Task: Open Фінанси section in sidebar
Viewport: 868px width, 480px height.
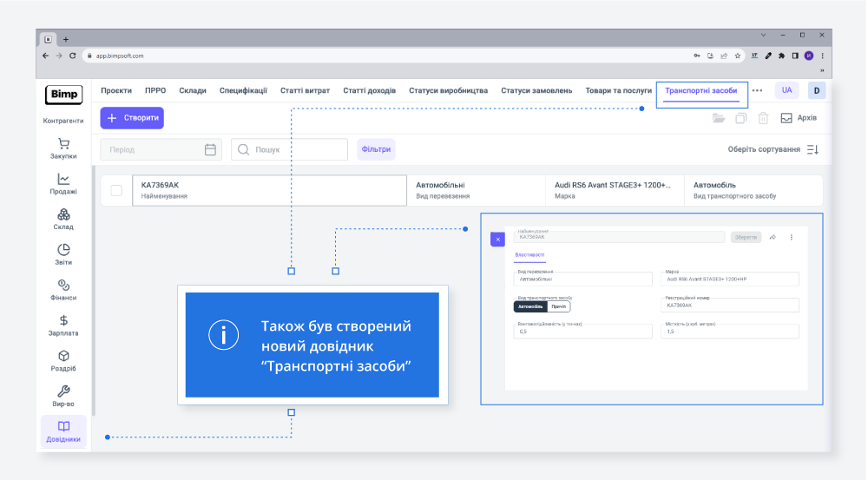Action: [x=63, y=290]
